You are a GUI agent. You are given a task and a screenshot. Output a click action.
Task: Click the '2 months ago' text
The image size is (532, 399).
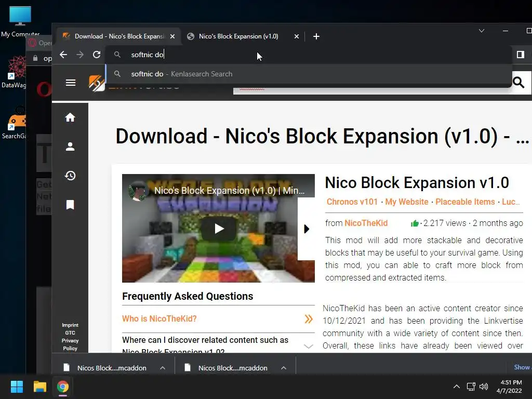498,223
